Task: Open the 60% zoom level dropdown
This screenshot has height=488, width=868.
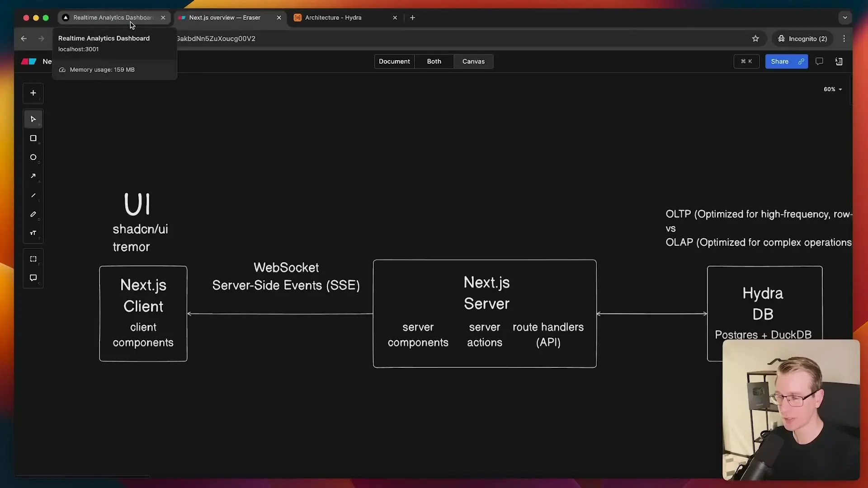Action: coord(833,89)
